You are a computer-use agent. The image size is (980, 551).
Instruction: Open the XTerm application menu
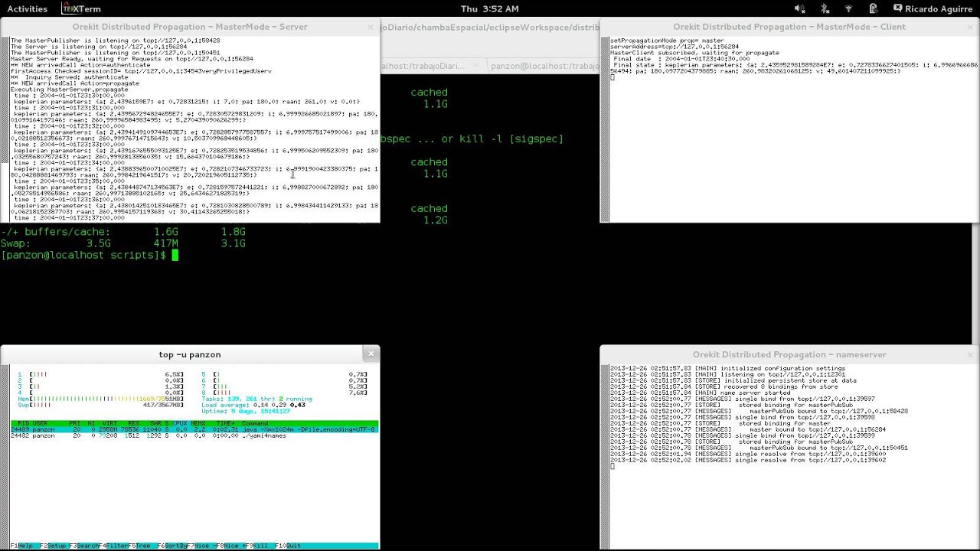click(x=81, y=8)
